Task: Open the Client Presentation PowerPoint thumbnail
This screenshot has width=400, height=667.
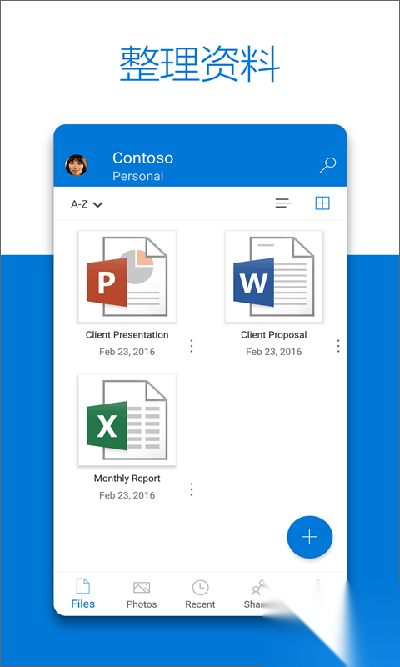Action: tap(127, 276)
